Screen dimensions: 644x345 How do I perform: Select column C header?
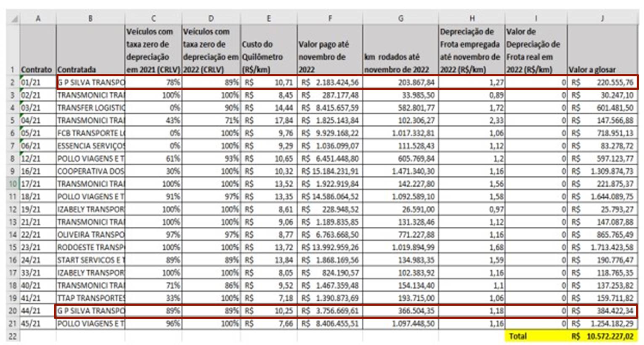tap(154, 19)
